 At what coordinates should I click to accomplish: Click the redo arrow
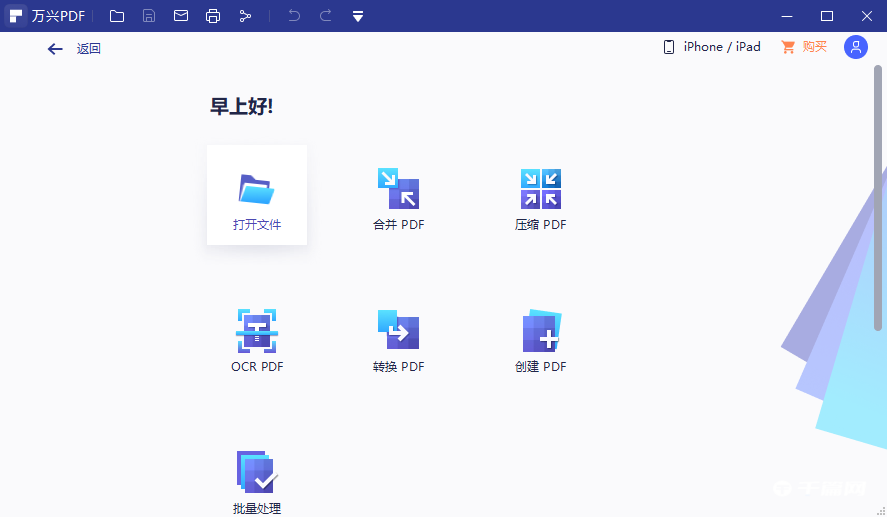point(326,16)
